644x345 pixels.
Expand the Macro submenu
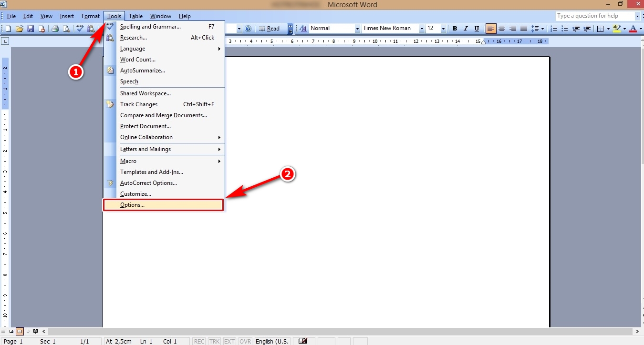click(x=165, y=161)
